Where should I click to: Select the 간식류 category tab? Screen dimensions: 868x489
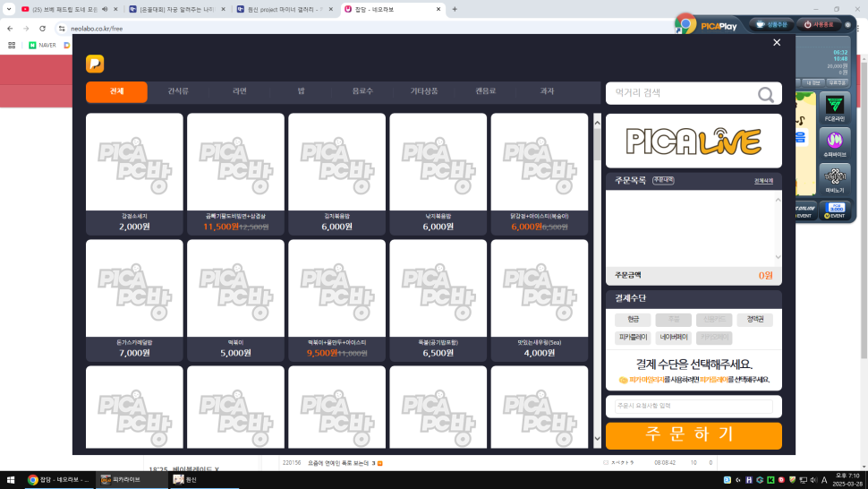[x=178, y=92]
